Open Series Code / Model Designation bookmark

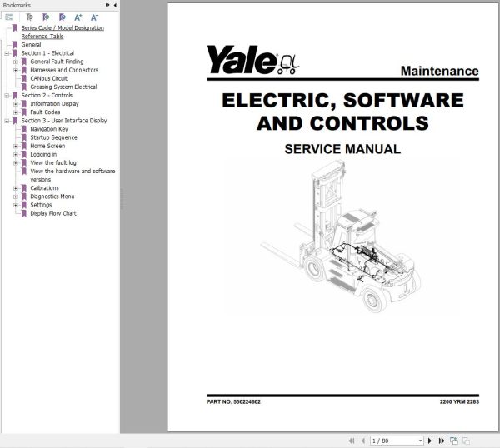[62, 32]
